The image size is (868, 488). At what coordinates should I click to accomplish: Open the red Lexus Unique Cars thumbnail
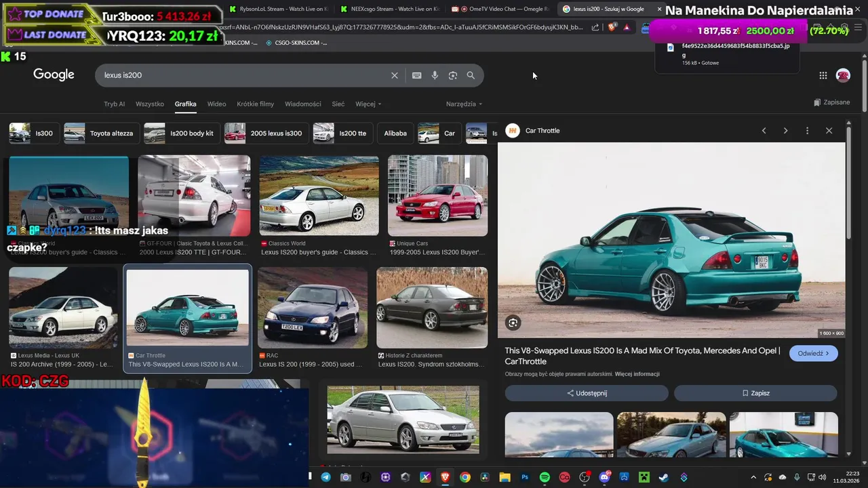pyautogui.click(x=437, y=196)
